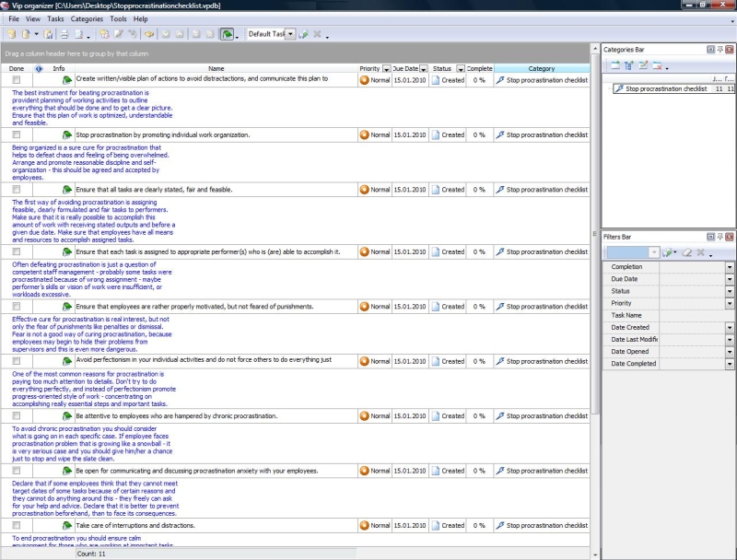Click the save view icon beside Default Task

click(304, 34)
